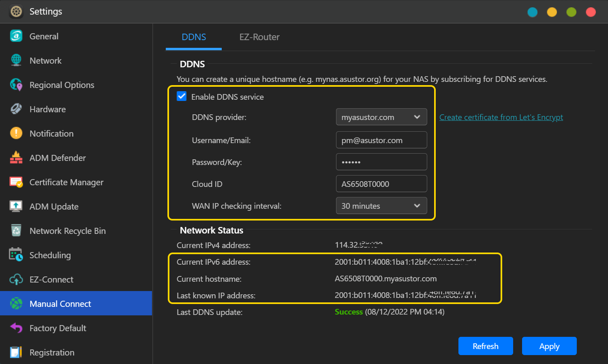Click the Factory Default arrow icon
Screen dimensions: 608x364
tap(16, 328)
